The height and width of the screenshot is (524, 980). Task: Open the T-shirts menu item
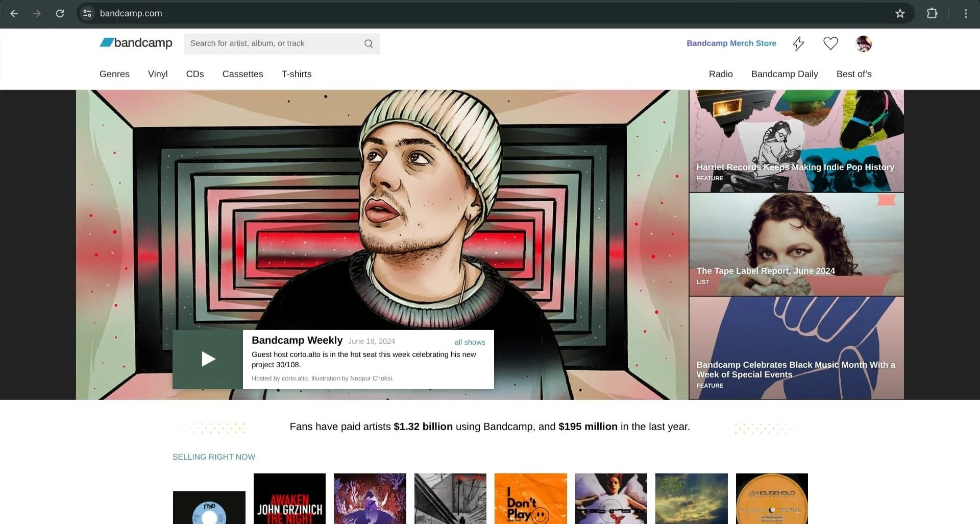(297, 74)
